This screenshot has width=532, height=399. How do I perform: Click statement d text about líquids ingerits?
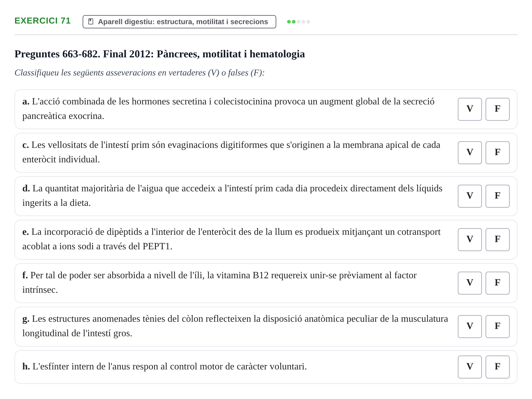pos(232,196)
